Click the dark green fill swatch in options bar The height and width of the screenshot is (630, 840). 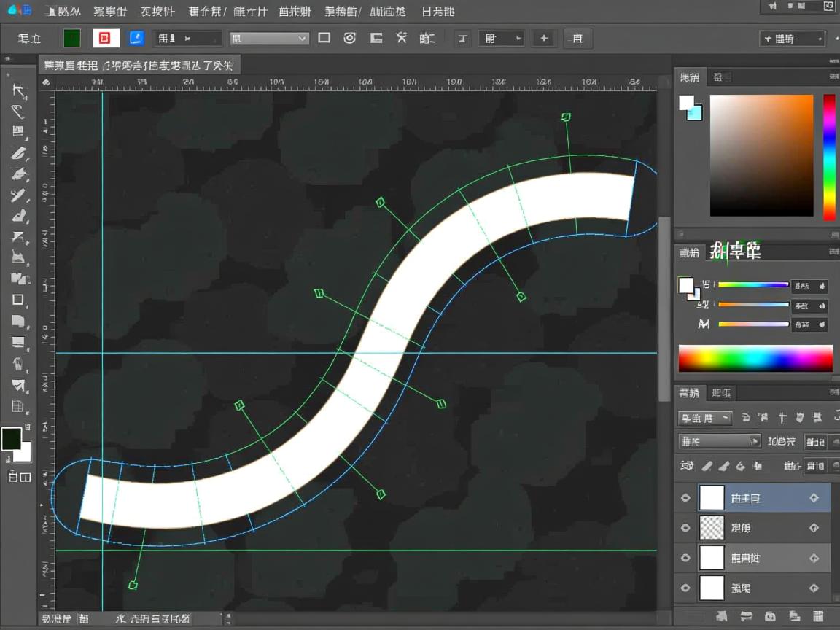(71, 39)
